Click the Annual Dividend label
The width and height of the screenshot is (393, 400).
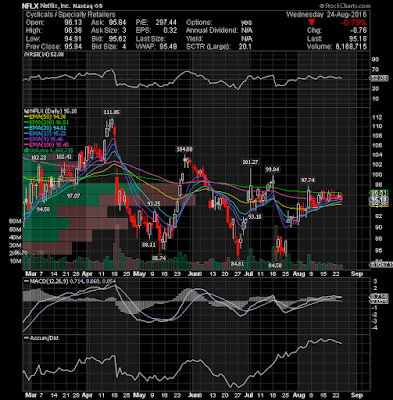(x=212, y=31)
